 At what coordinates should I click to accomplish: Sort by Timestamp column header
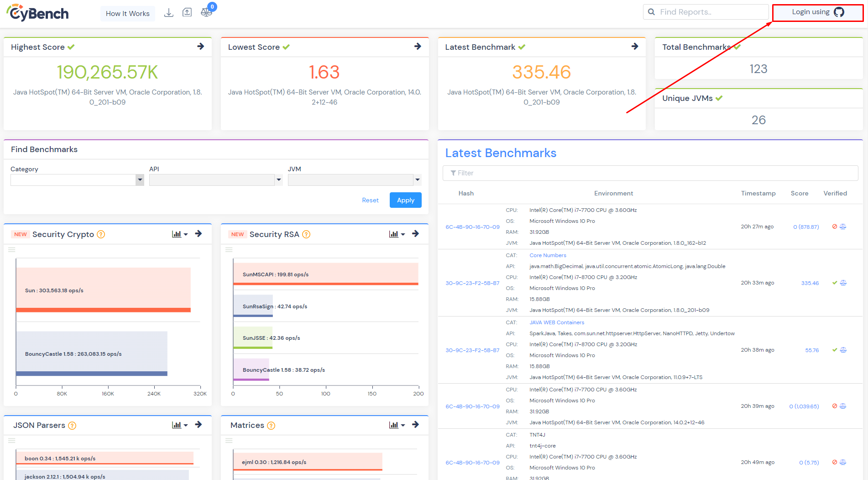click(x=758, y=193)
